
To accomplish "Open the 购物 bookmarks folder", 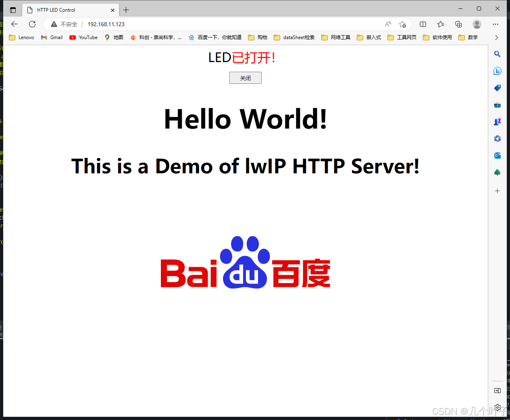I will [x=258, y=37].
